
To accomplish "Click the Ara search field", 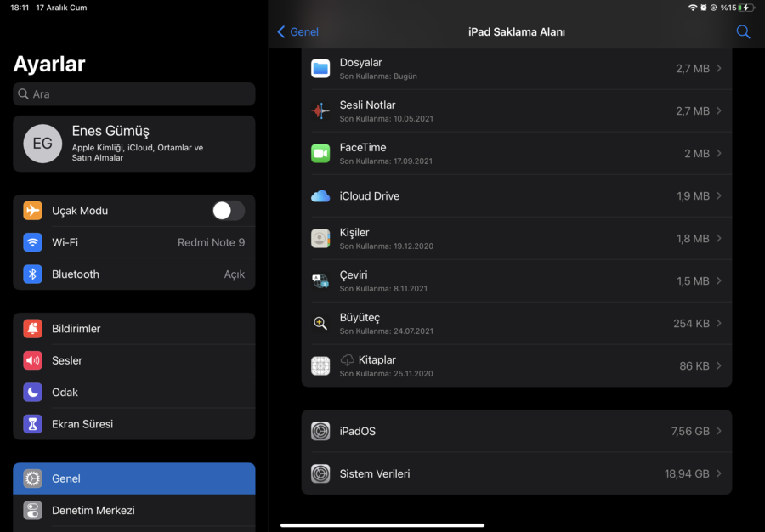I will click(x=134, y=94).
